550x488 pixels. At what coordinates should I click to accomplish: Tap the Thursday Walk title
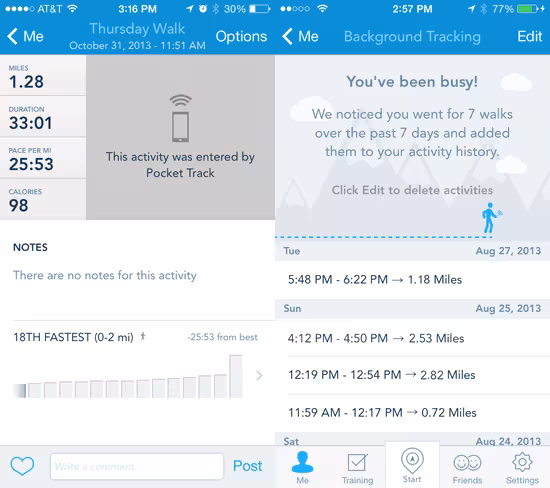[137, 28]
